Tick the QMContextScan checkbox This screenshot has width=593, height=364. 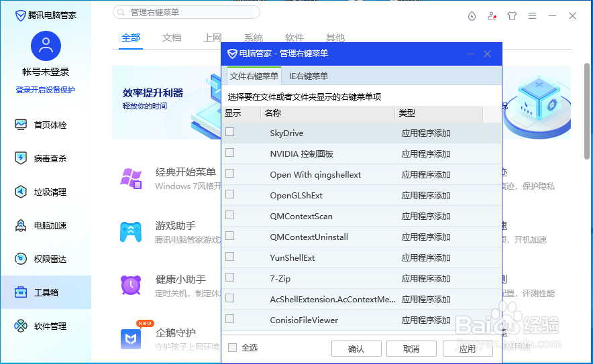click(229, 215)
